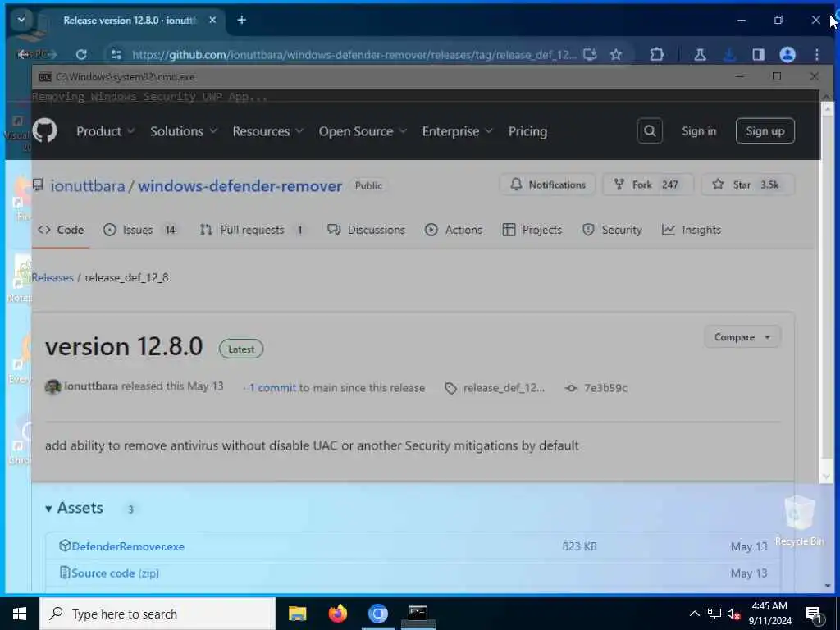Open Chrome profile avatar

(x=787, y=55)
